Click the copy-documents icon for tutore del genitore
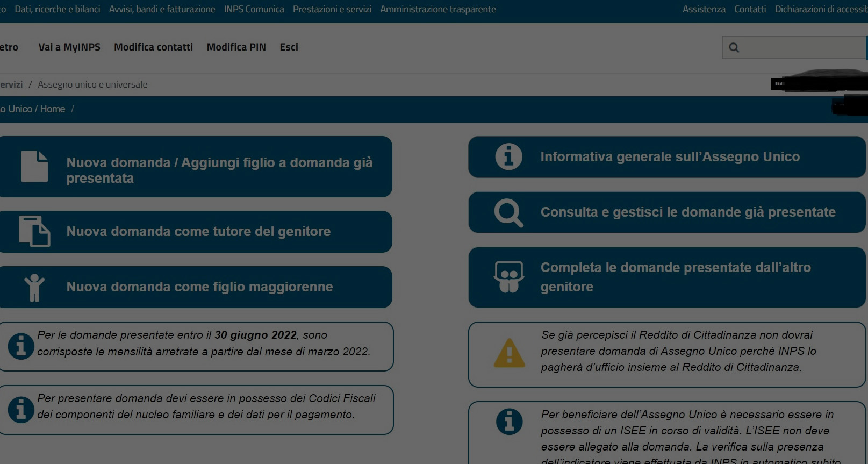 pos(34,231)
